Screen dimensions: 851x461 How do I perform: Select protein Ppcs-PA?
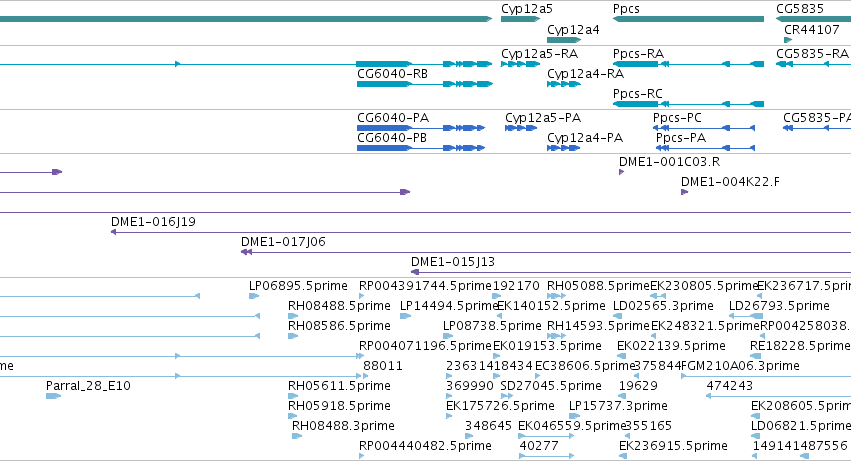pyautogui.click(x=681, y=138)
